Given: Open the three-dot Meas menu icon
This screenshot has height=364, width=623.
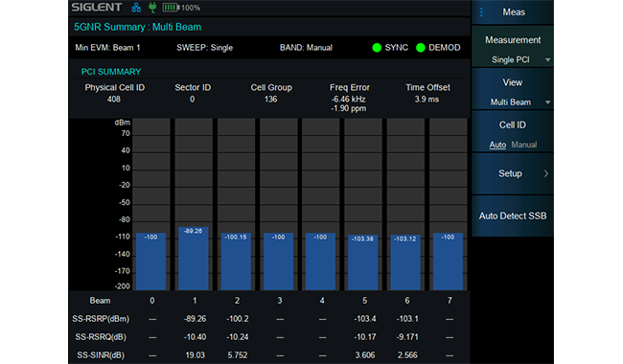Looking at the screenshot, I should click(x=481, y=12).
